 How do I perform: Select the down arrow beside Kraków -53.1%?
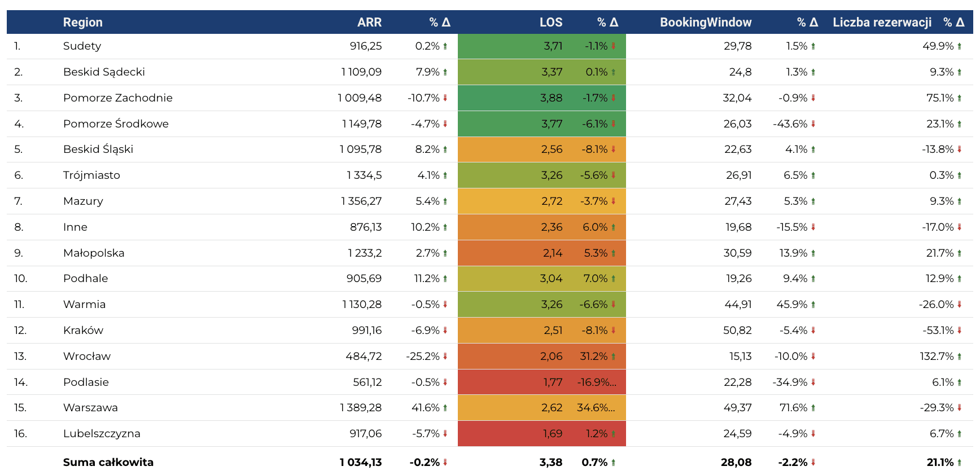pos(959,331)
